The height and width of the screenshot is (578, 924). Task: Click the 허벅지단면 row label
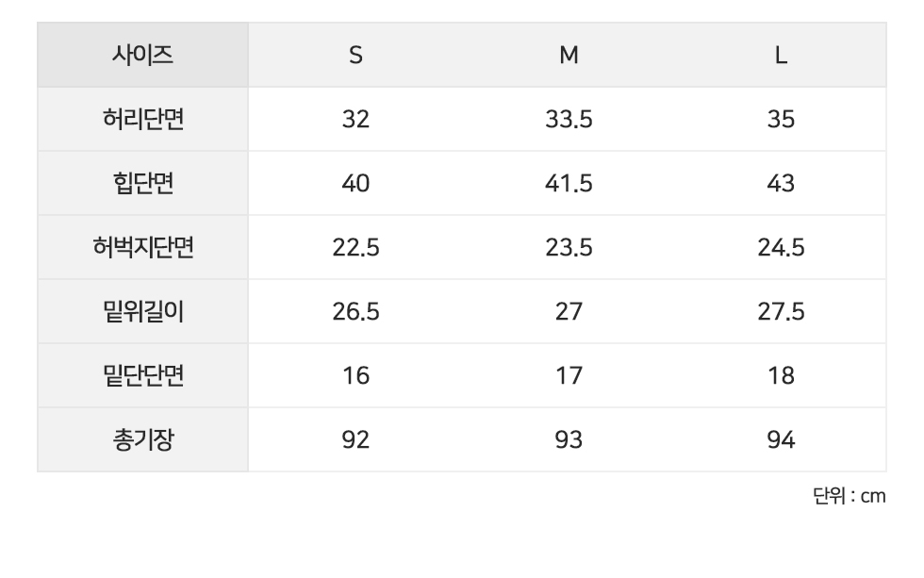click(x=142, y=247)
